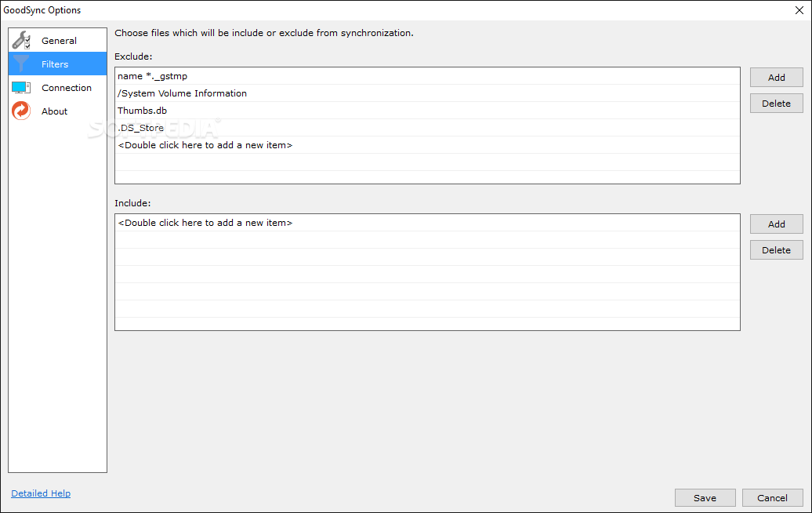Delete the selected Include filter

[x=776, y=249]
